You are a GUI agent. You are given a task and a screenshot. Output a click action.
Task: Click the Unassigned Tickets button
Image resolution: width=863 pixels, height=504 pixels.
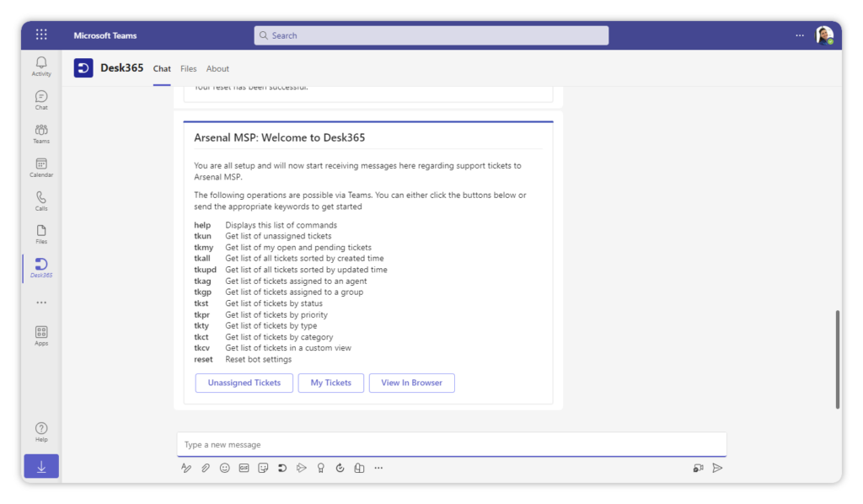[244, 383]
